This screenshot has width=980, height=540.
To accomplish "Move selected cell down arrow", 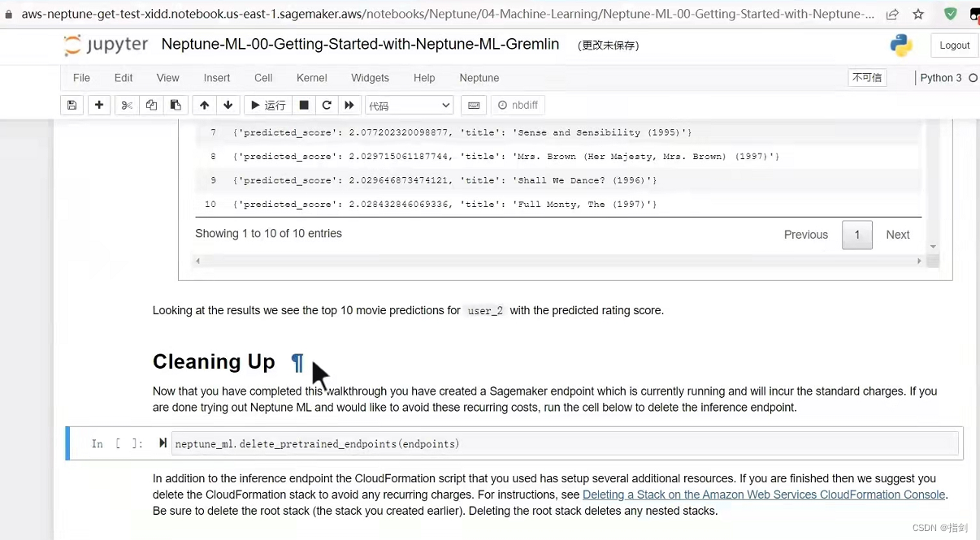I will [228, 105].
